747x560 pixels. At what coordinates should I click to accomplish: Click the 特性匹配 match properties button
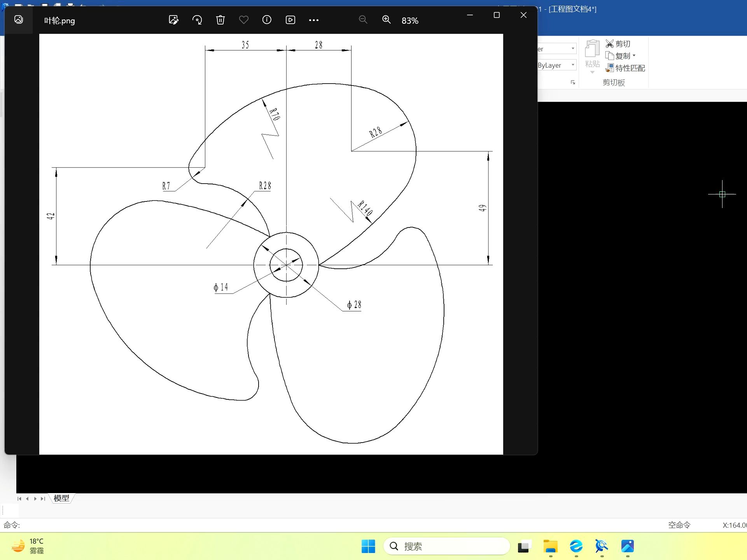625,68
